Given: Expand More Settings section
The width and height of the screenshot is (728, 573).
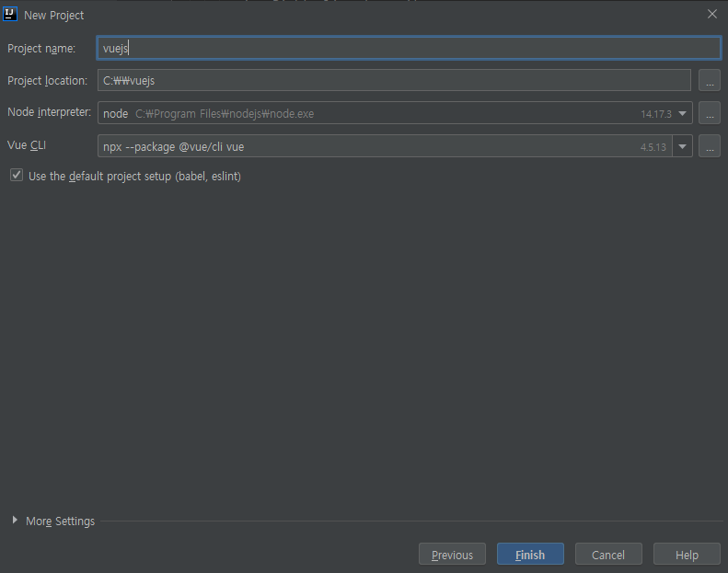Looking at the screenshot, I should (15, 520).
